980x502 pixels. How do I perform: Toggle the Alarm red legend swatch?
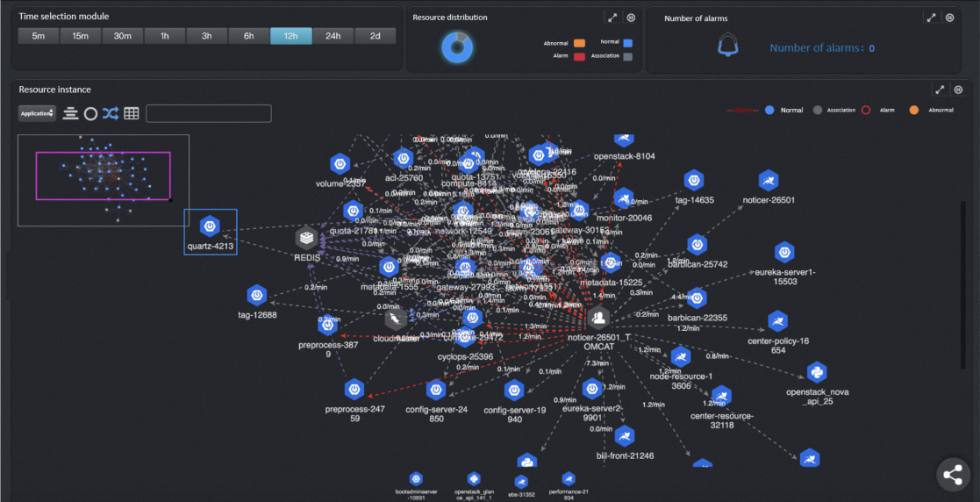579,56
